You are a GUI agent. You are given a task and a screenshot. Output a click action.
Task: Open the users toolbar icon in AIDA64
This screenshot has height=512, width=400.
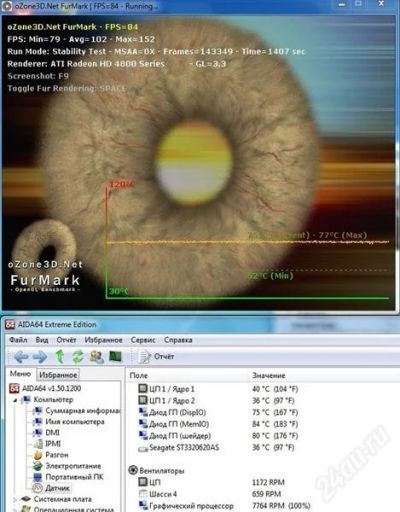coord(97,357)
